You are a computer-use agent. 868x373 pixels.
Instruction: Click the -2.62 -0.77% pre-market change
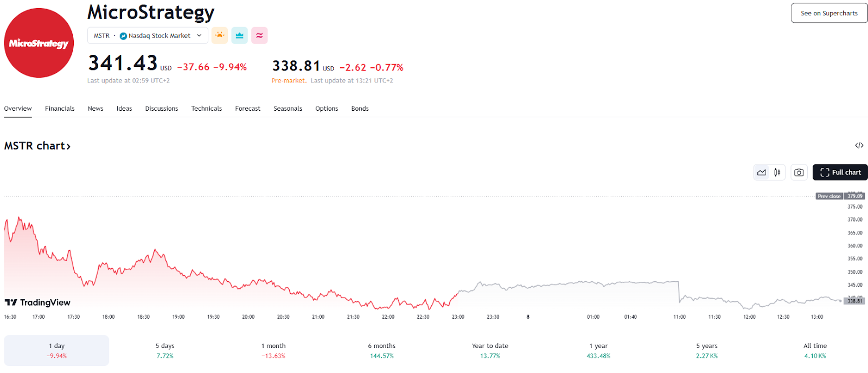coord(372,68)
